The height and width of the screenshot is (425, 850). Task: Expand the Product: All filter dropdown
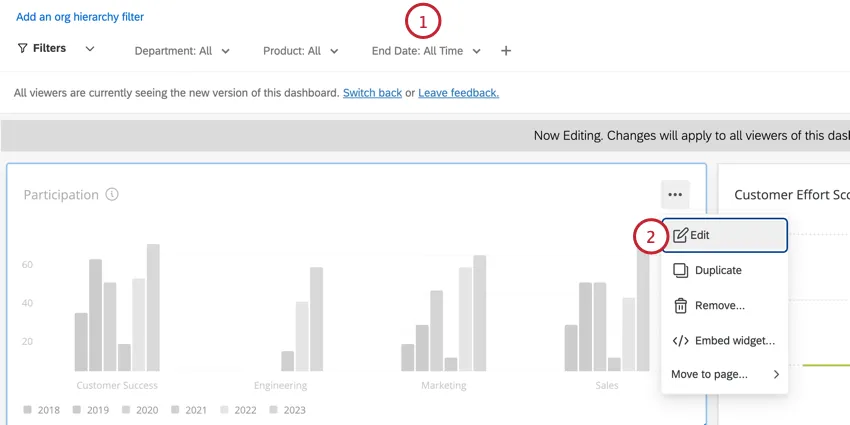tap(300, 51)
